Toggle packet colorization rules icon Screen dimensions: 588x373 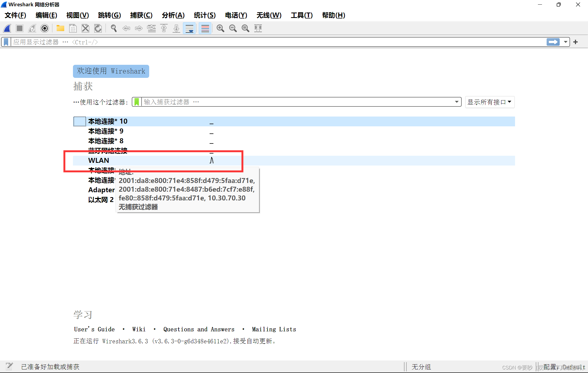(205, 28)
